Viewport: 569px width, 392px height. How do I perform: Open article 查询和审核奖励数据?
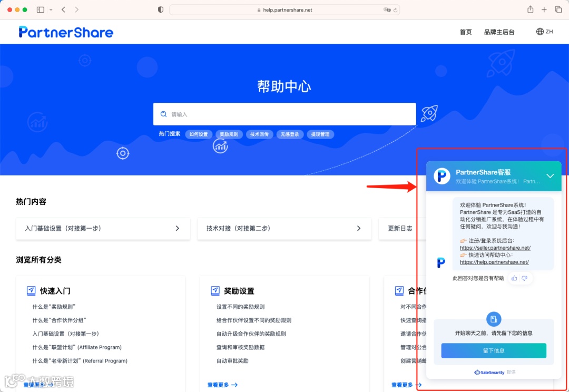241,347
